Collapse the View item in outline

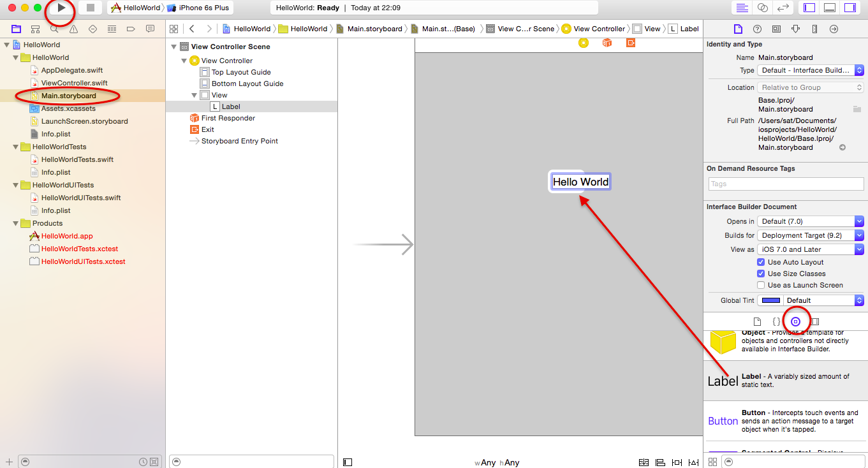pos(194,95)
